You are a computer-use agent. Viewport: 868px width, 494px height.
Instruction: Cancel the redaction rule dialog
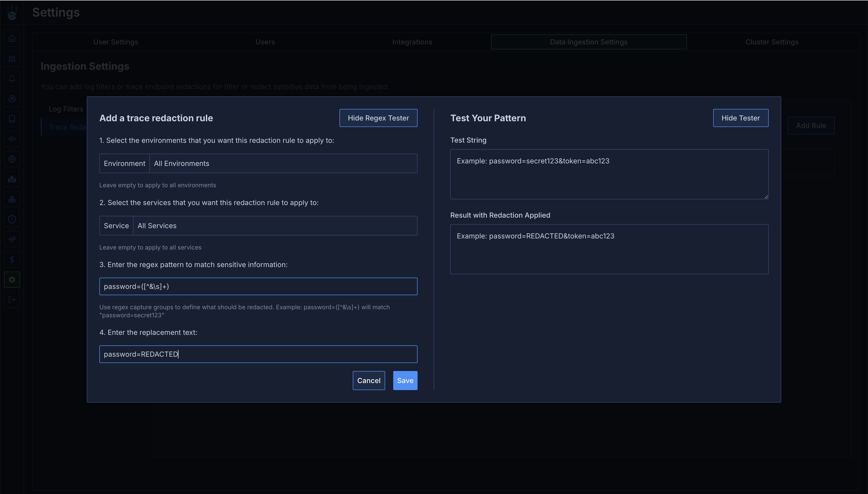(x=369, y=381)
